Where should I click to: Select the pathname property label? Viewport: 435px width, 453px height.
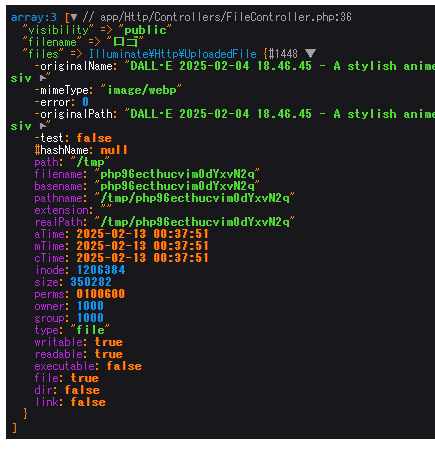pos(59,198)
